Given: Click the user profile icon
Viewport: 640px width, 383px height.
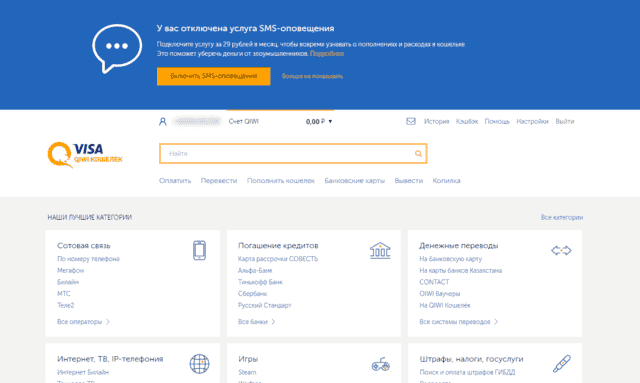Looking at the screenshot, I should click(163, 122).
